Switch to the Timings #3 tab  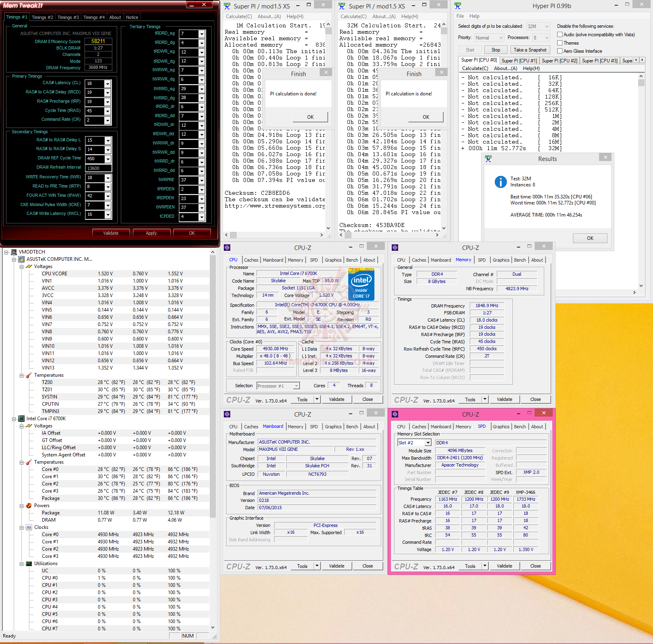pyautogui.click(x=68, y=17)
